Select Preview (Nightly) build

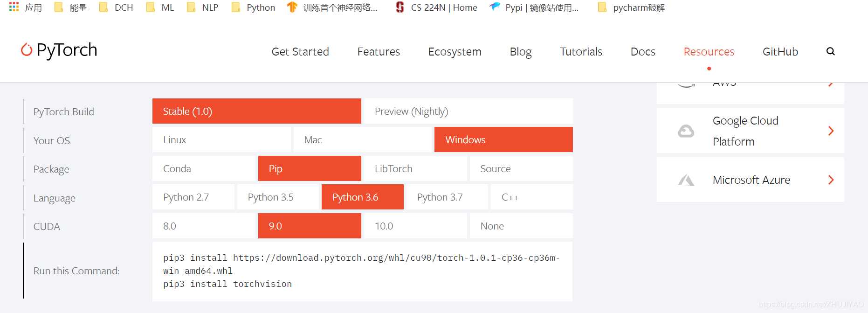(468, 111)
